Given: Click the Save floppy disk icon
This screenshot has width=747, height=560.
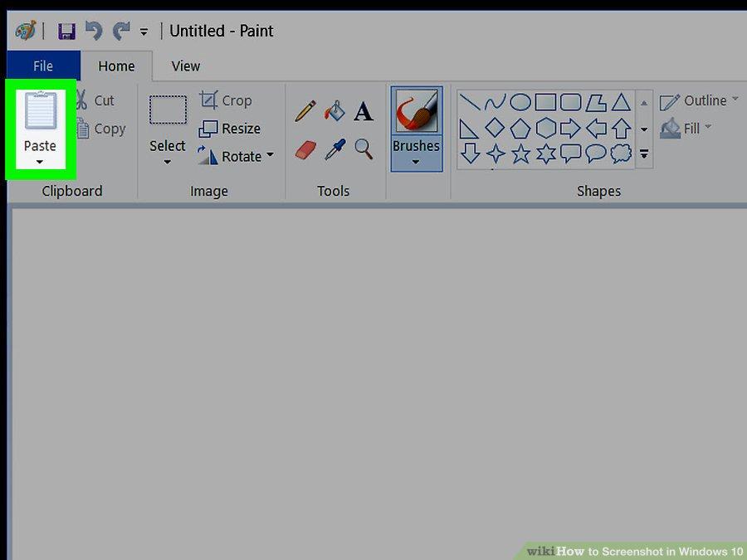Looking at the screenshot, I should [66, 32].
